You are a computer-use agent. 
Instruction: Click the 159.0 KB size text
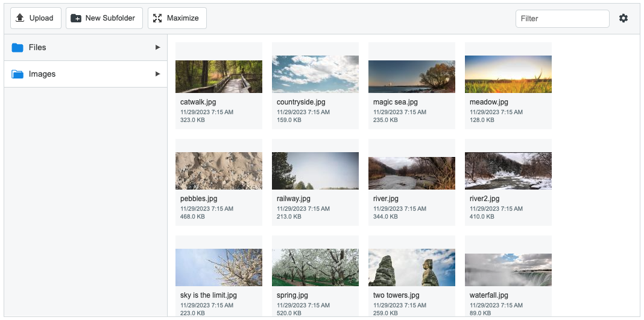point(289,120)
